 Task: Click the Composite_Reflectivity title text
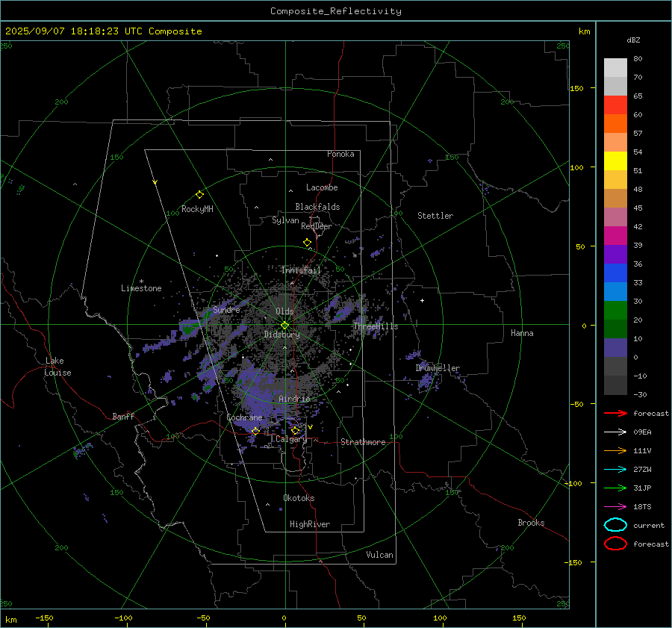pos(336,11)
